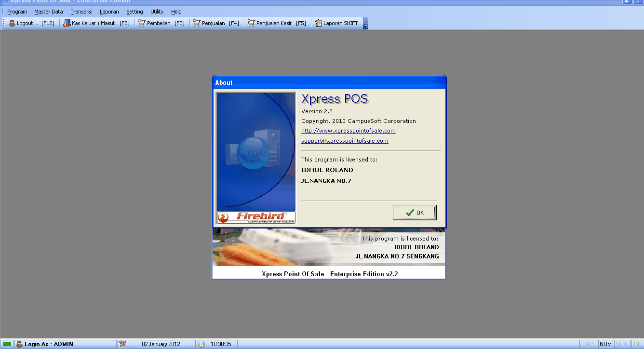Click JL.NANGKA NO.7 SENGKANG on splash
This screenshot has width=644, height=349.
pyautogui.click(x=397, y=256)
